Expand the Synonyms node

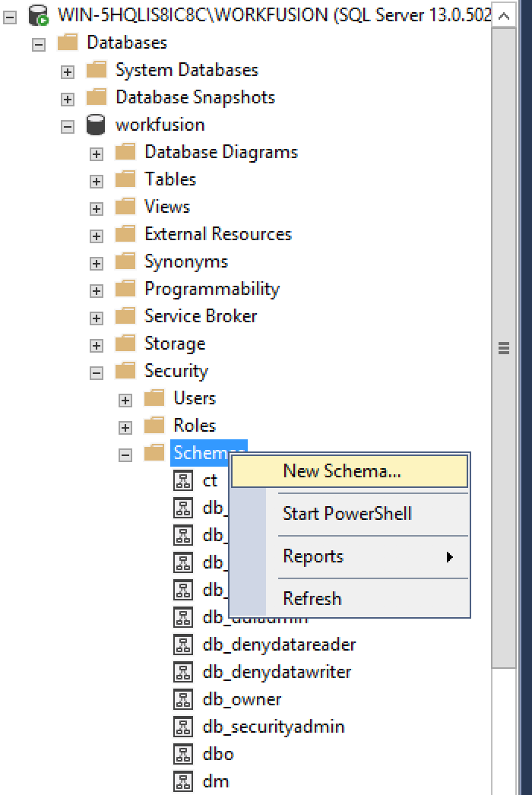click(x=97, y=264)
